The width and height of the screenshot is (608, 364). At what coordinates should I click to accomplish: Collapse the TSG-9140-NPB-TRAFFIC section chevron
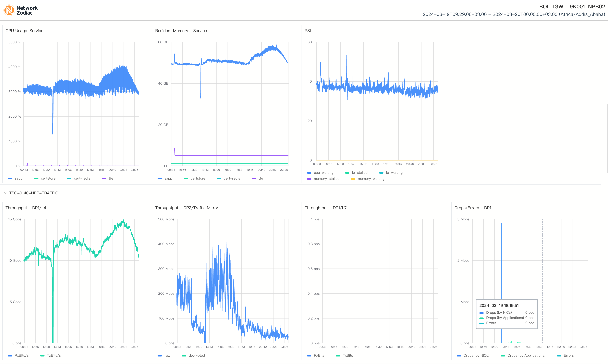6,193
